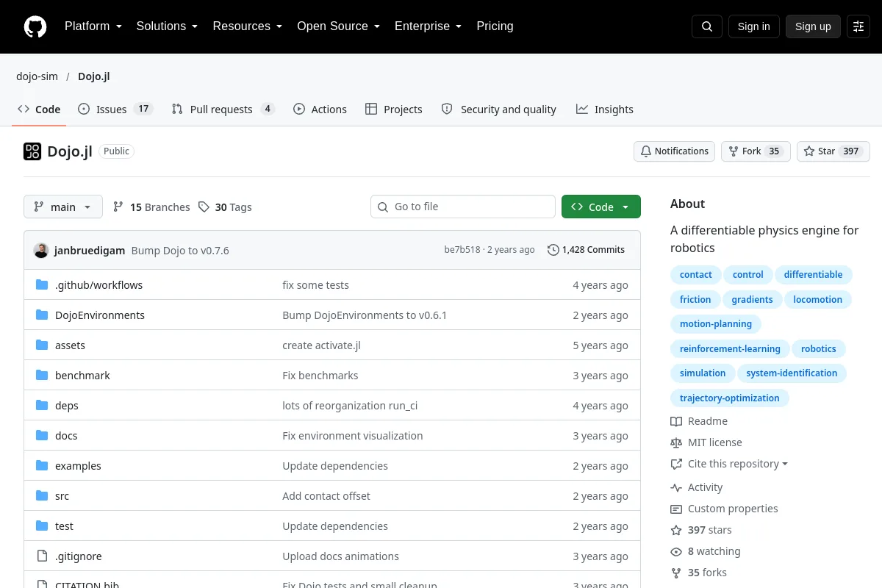Click the .github/workflows folder icon

pyautogui.click(x=42, y=285)
